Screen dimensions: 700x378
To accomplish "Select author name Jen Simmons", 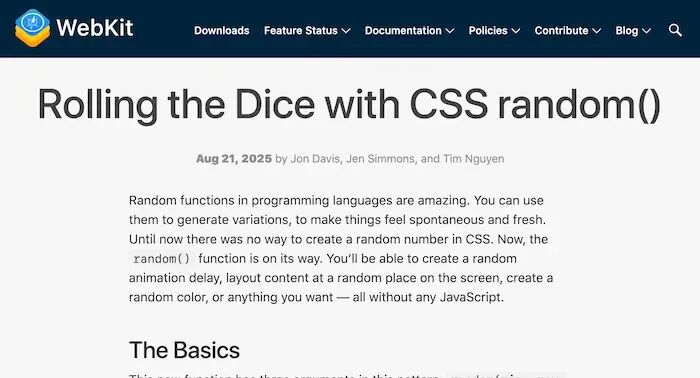I will [380, 159].
